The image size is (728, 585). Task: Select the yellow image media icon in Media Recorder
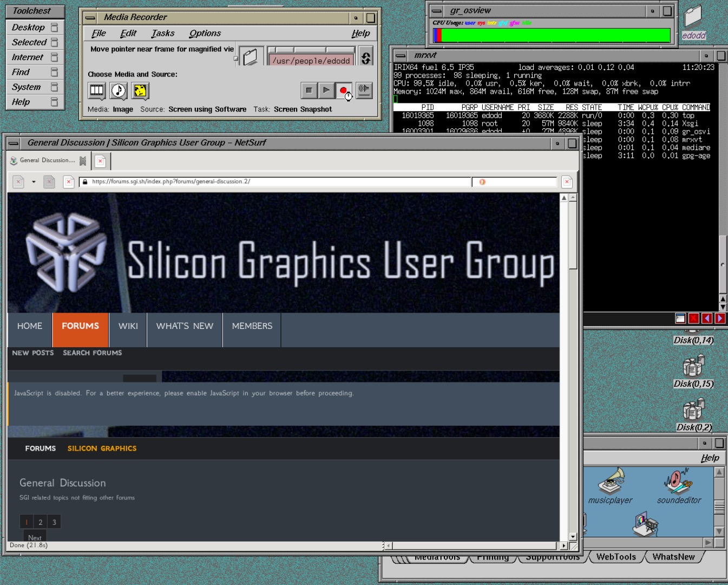click(140, 90)
